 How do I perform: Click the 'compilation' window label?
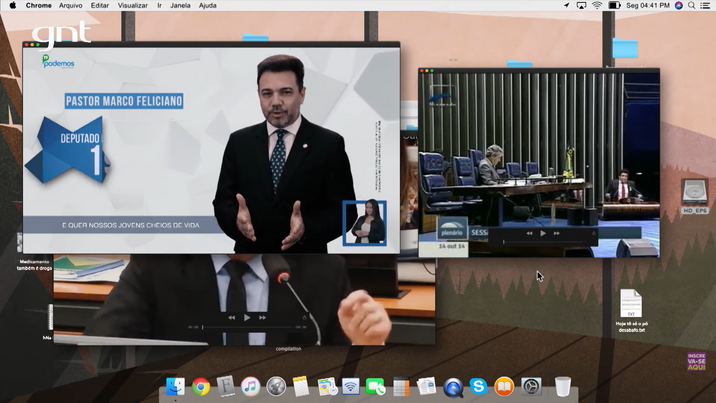pos(288,349)
